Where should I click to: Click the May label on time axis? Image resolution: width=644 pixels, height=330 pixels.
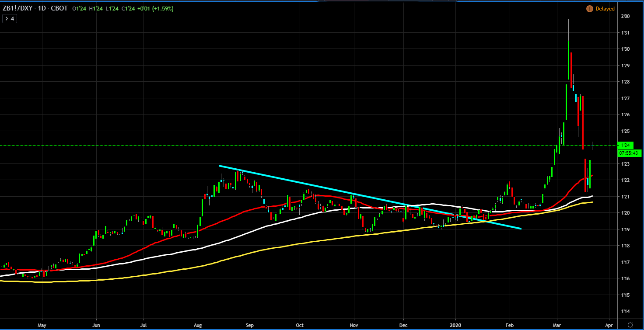click(42, 325)
